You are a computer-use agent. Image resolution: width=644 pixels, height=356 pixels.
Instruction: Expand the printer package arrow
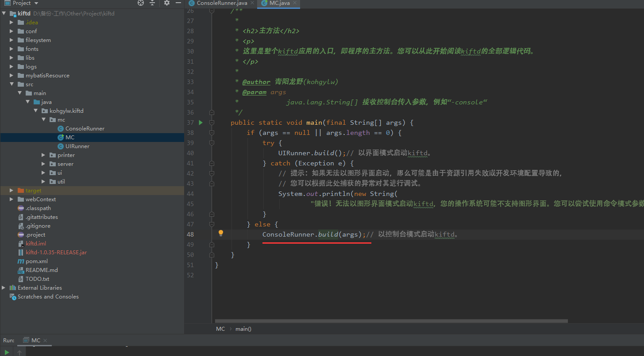click(x=44, y=155)
